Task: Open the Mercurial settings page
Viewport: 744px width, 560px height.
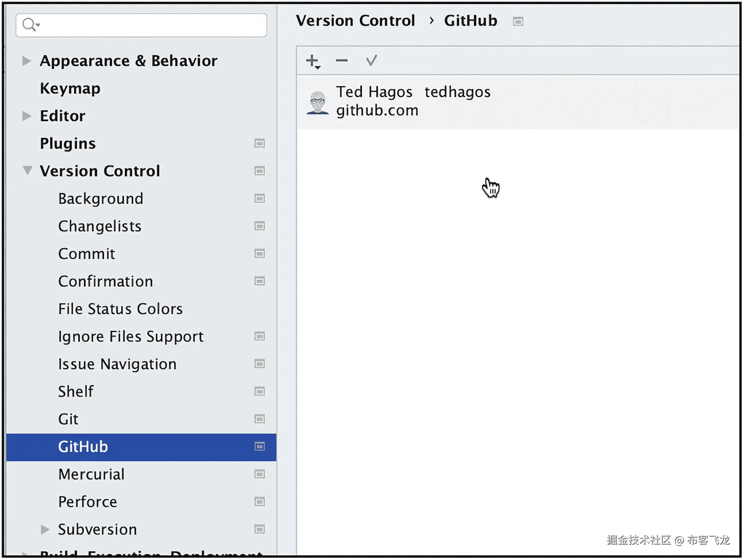Action: pos(91,474)
